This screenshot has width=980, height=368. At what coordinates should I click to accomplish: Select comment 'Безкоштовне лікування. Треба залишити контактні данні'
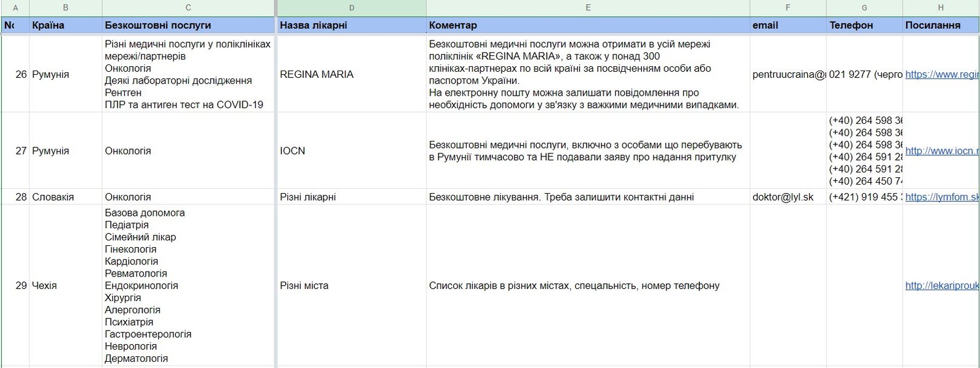[x=588, y=197]
